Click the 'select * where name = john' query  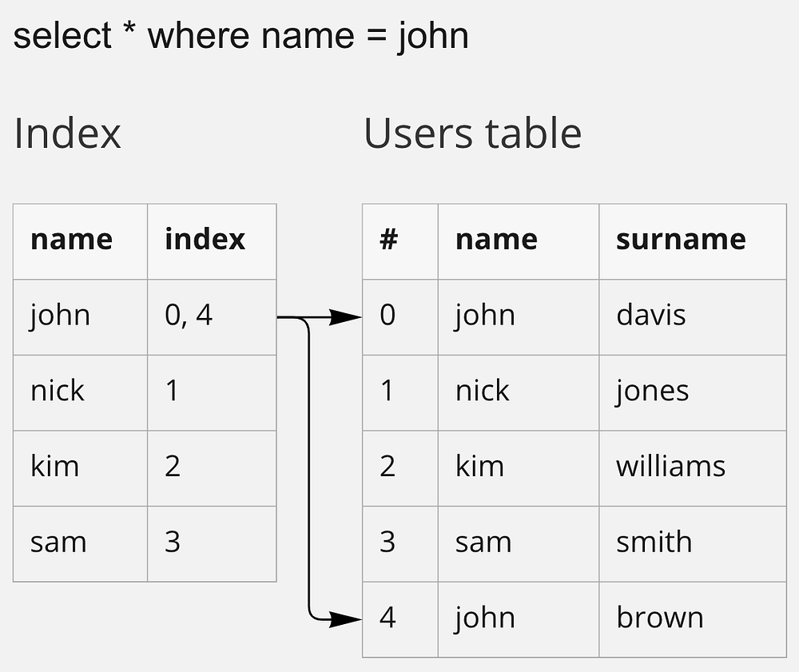coord(240,37)
